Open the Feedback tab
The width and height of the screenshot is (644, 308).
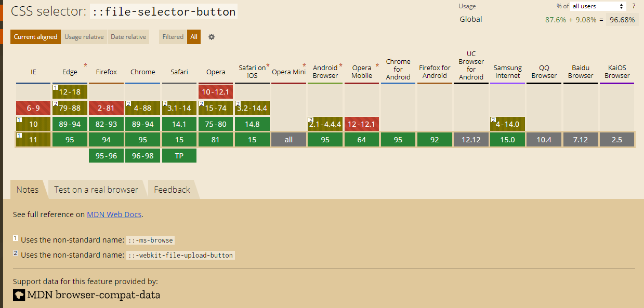(172, 190)
